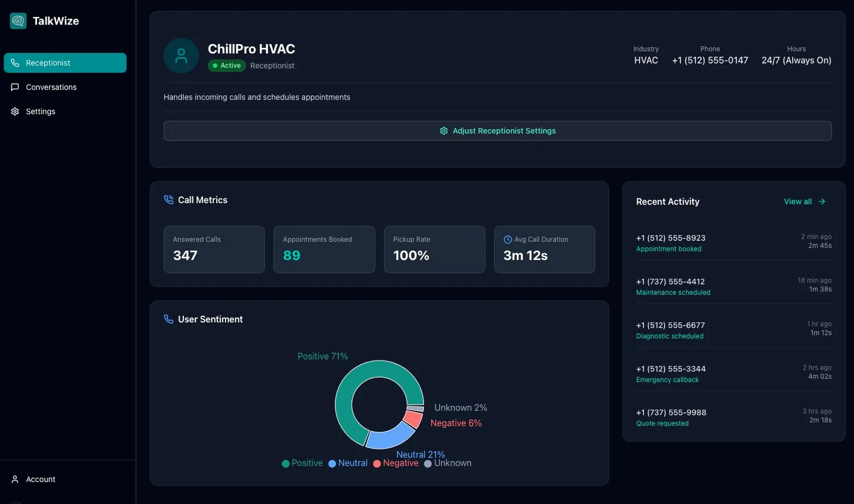Click the clock icon on Avg Call Duration
The height and width of the screenshot is (504, 854).
pyautogui.click(x=508, y=239)
